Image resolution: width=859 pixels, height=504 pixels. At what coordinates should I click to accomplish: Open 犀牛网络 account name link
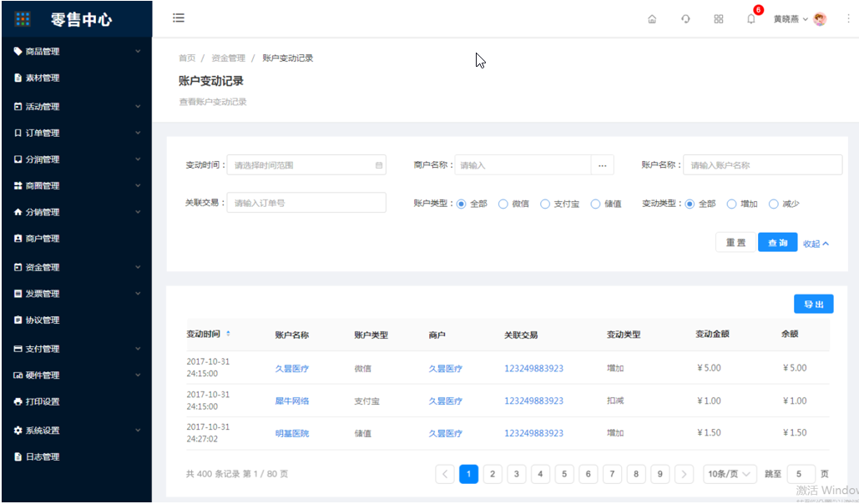tap(292, 401)
